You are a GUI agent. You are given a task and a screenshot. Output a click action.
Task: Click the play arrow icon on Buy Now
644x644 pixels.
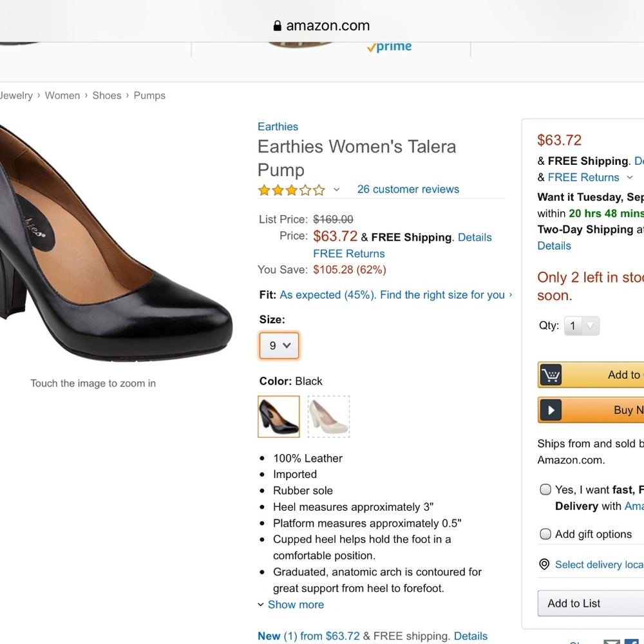tap(551, 410)
